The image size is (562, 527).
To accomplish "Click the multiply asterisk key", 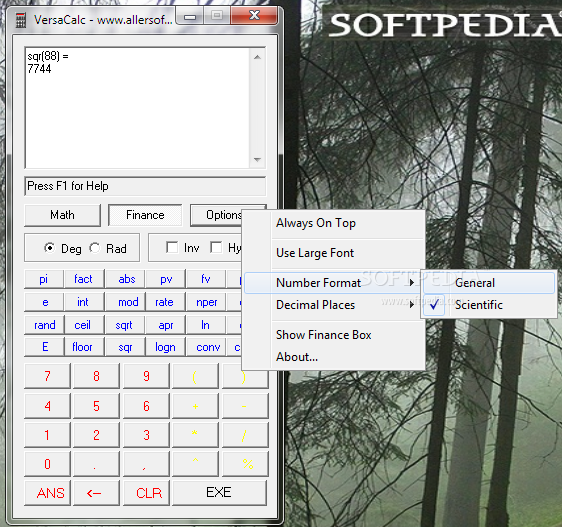I will pyautogui.click(x=195, y=435).
